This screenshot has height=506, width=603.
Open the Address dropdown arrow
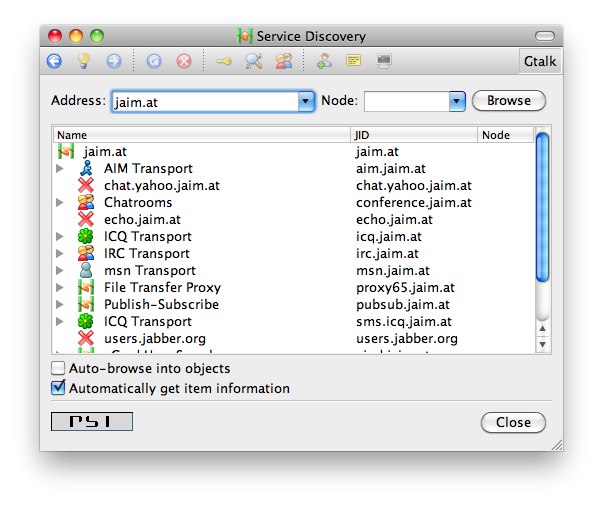click(x=306, y=101)
